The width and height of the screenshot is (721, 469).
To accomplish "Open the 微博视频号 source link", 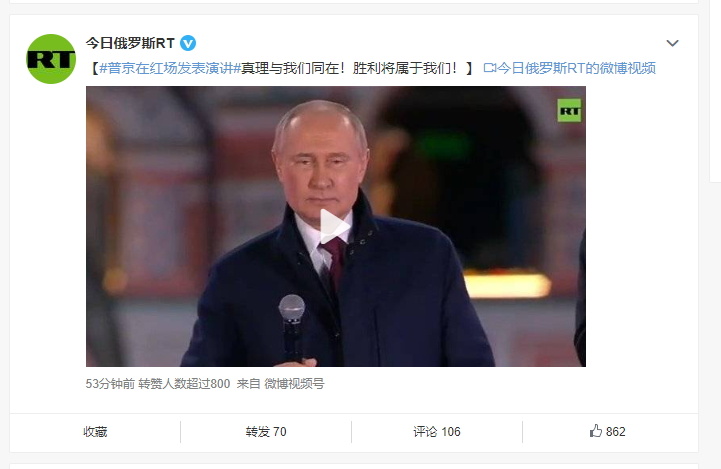I will click(294, 383).
